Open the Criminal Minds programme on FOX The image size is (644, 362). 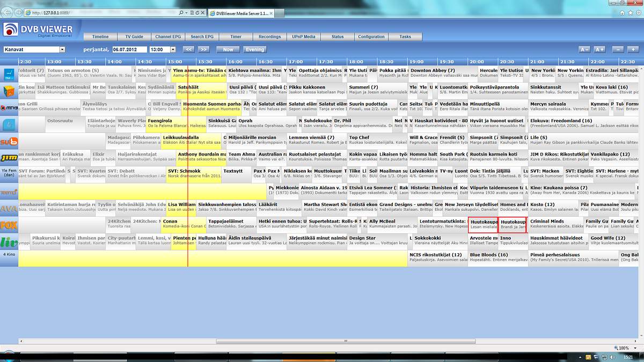pos(555,224)
